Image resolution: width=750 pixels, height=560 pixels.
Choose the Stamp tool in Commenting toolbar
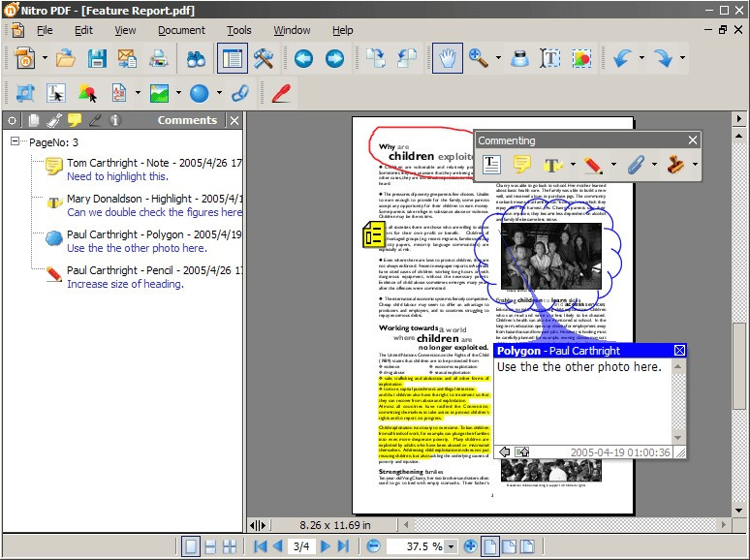click(675, 165)
